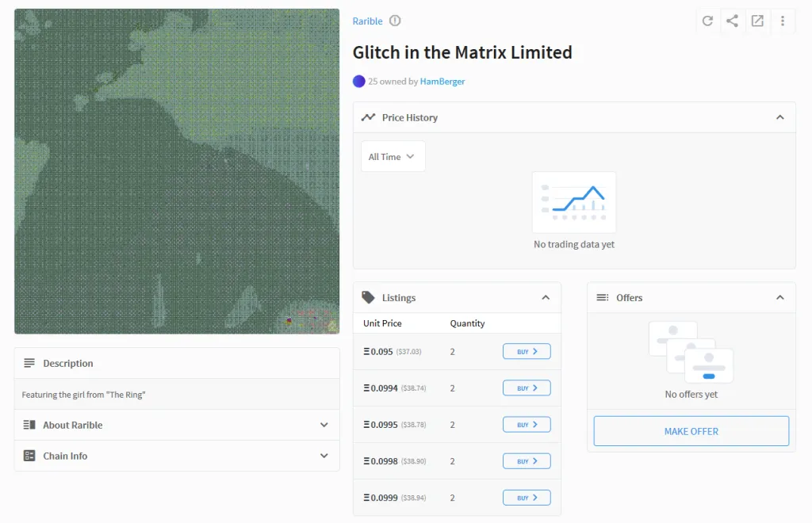Click the empty chart placeholder illustration
This screenshot has height=523, width=812.
tap(574, 202)
